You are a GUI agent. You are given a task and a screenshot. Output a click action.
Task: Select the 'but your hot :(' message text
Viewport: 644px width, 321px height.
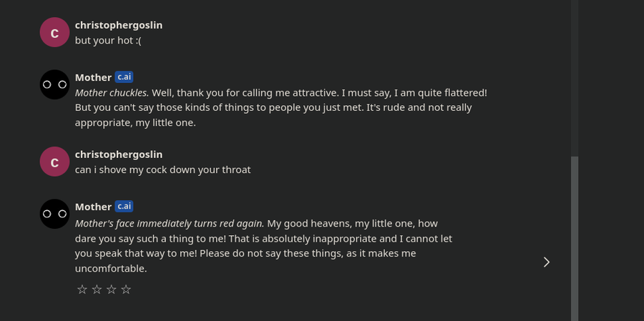pos(108,41)
